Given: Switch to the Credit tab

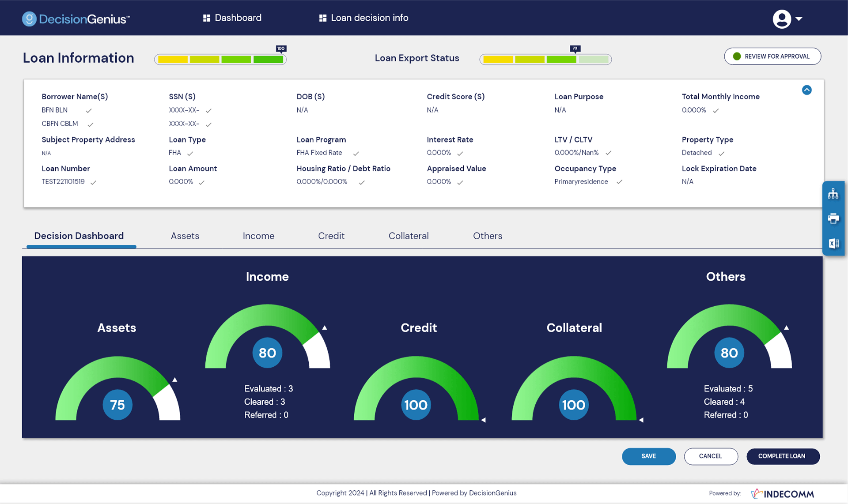Looking at the screenshot, I should [331, 236].
